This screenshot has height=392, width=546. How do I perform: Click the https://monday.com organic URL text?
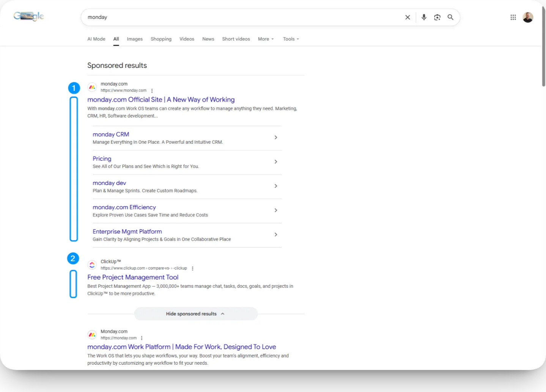pyautogui.click(x=118, y=338)
